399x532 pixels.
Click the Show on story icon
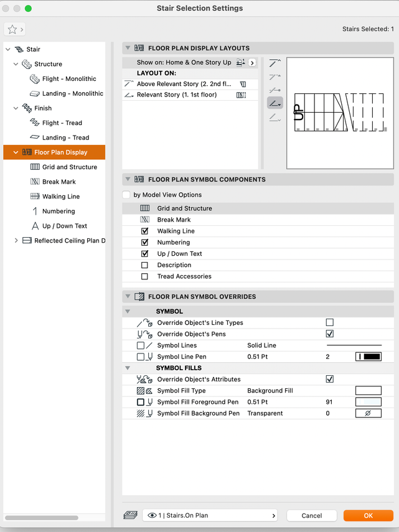pos(240,62)
